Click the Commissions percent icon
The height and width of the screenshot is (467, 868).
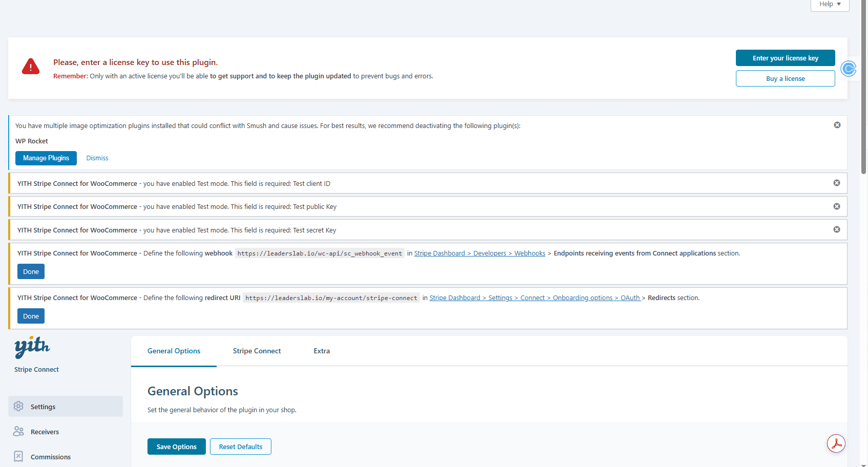point(18,456)
